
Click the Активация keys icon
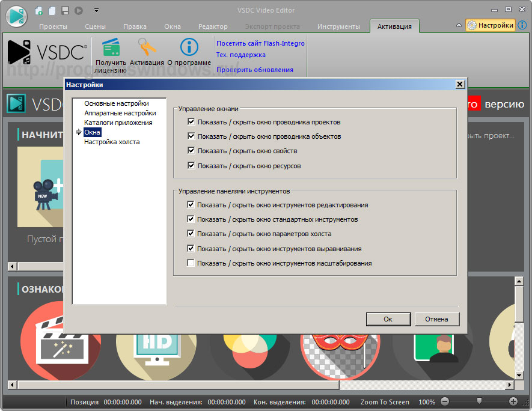(147, 47)
